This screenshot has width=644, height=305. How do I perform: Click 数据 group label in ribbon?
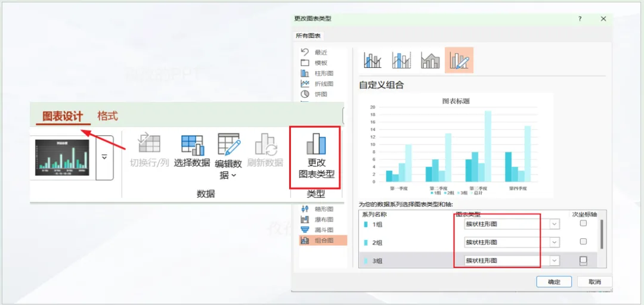tap(206, 194)
